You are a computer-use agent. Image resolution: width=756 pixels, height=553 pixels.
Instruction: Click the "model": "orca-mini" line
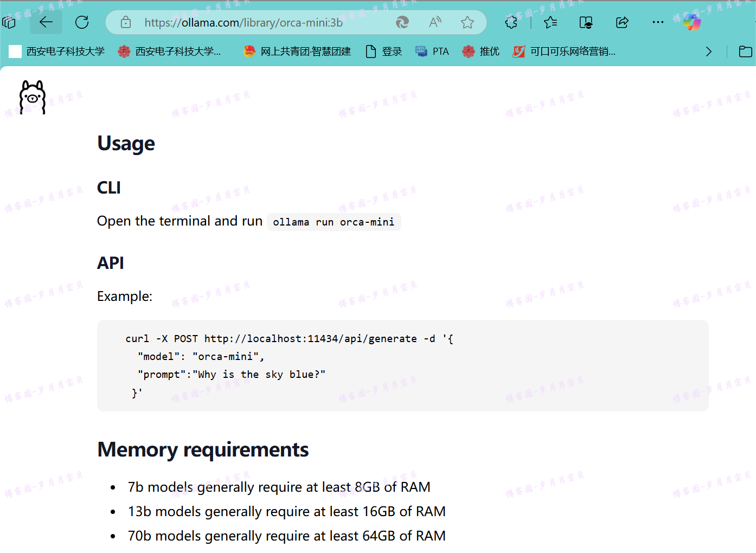tap(201, 357)
